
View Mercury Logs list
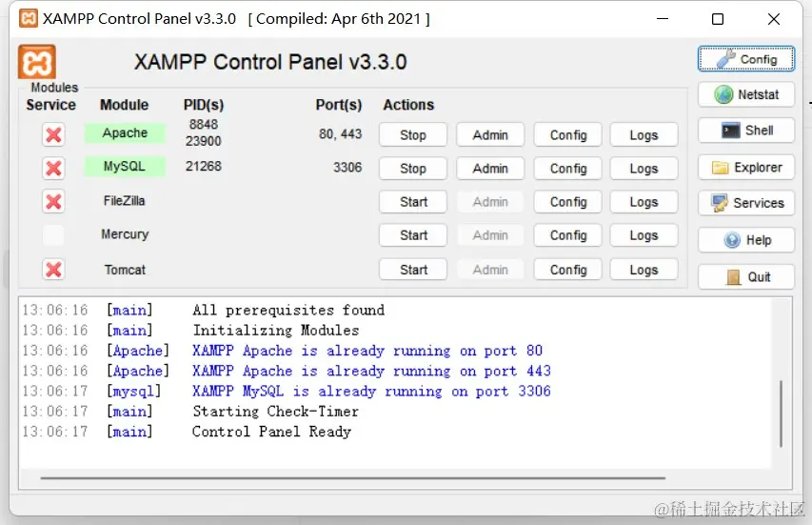(x=644, y=235)
